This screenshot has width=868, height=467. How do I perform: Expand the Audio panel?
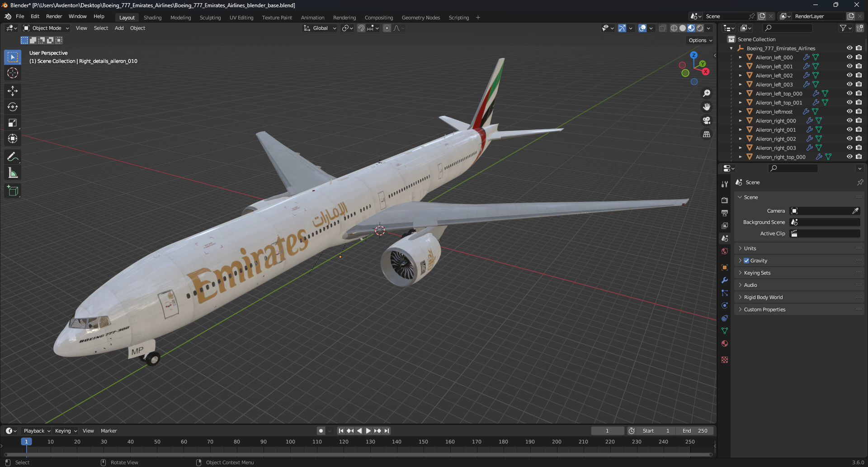point(799,285)
